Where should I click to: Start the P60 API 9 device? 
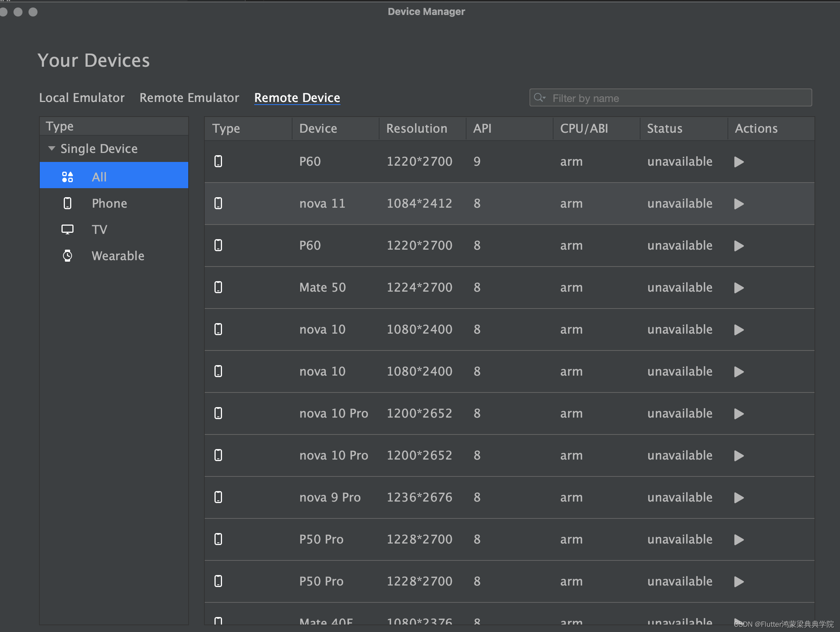(x=739, y=162)
